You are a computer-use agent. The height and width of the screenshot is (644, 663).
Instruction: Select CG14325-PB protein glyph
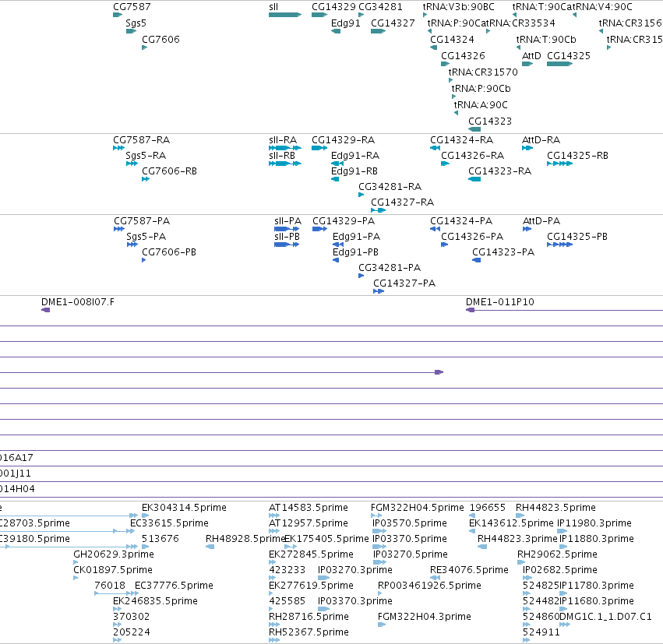tap(559, 245)
